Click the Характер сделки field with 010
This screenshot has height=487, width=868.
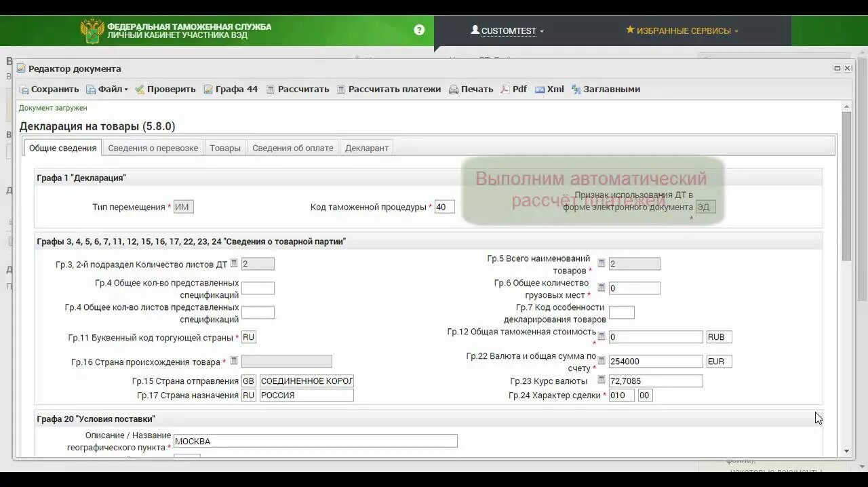coord(621,395)
